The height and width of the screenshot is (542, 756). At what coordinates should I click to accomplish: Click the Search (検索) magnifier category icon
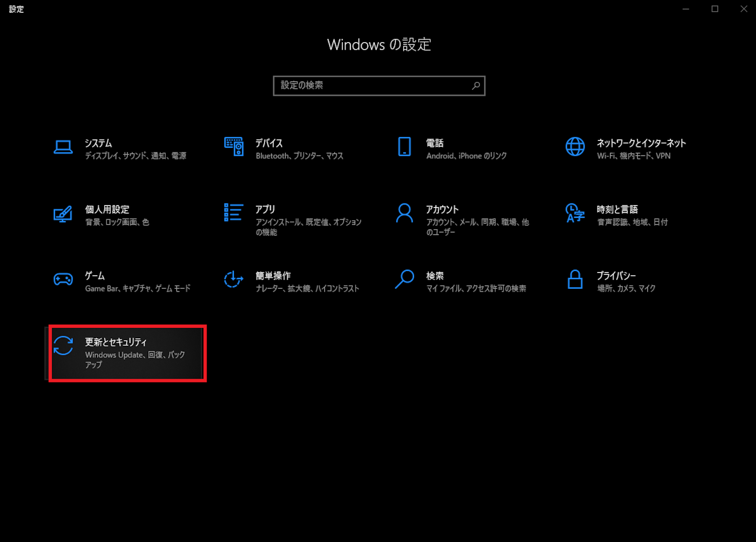[x=404, y=279]
